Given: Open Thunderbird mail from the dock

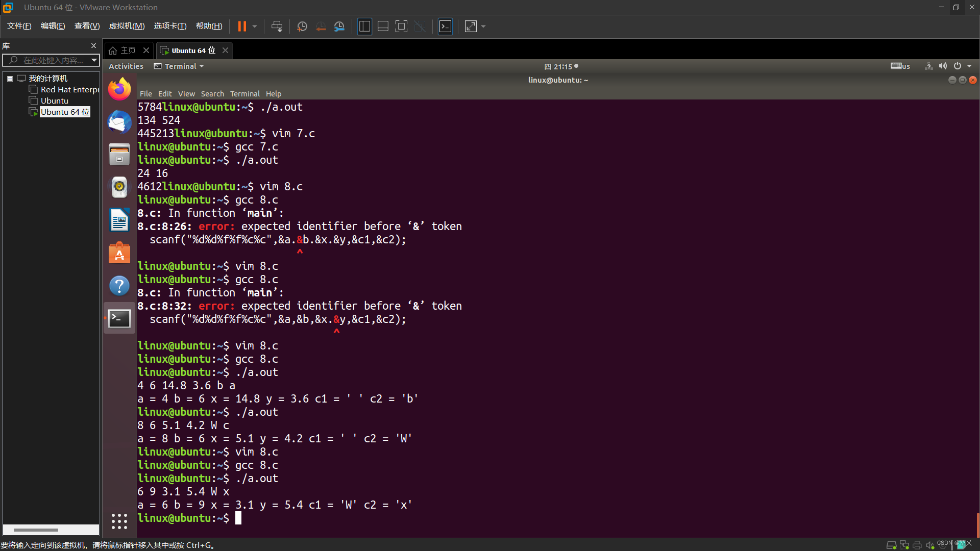Looking at the screenshot, I should (119, 122).
